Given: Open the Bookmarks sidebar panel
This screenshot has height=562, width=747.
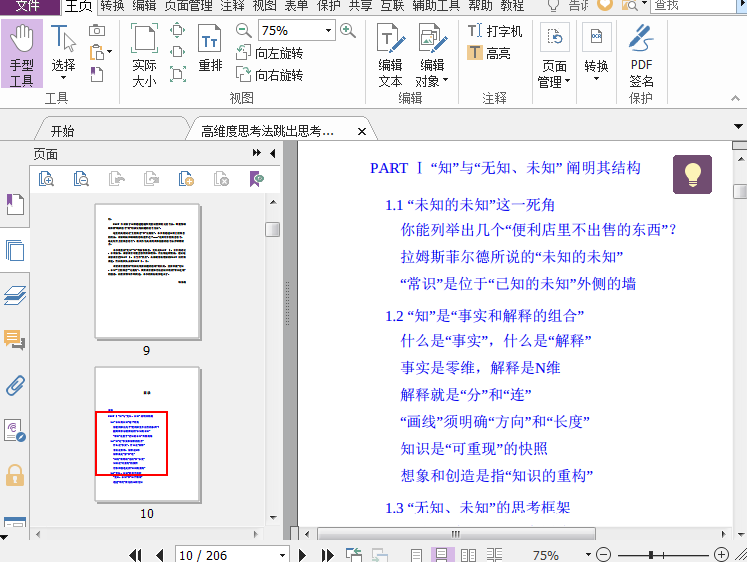Looking at the screenshot, I should [x=15, y=204].
